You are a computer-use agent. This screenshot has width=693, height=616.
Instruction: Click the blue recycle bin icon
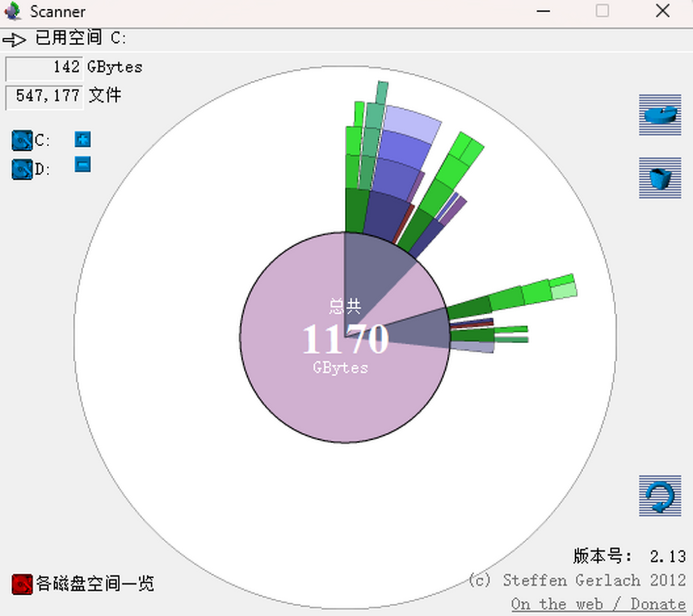click(x=660, y=178)
